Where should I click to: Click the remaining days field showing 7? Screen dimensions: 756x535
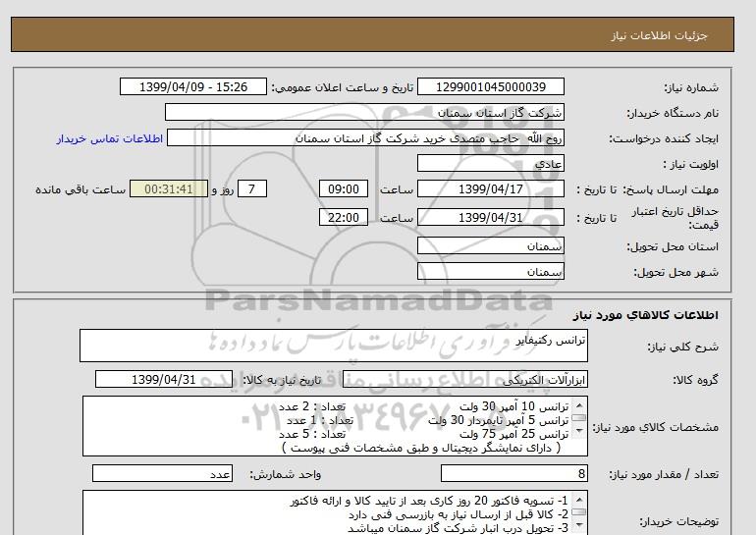251,188
